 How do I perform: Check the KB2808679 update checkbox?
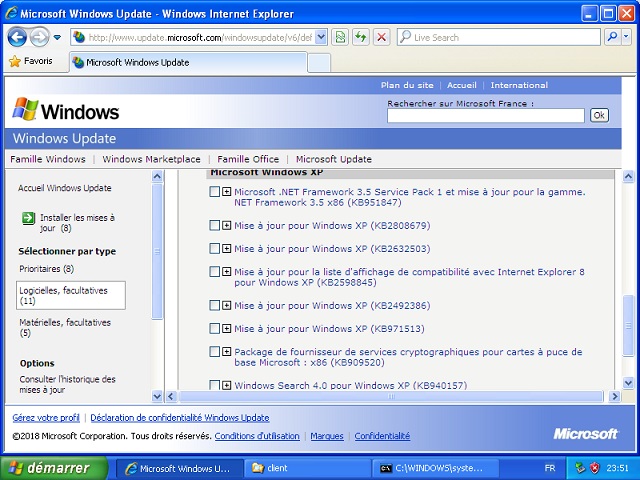click(x=214, y=225)
